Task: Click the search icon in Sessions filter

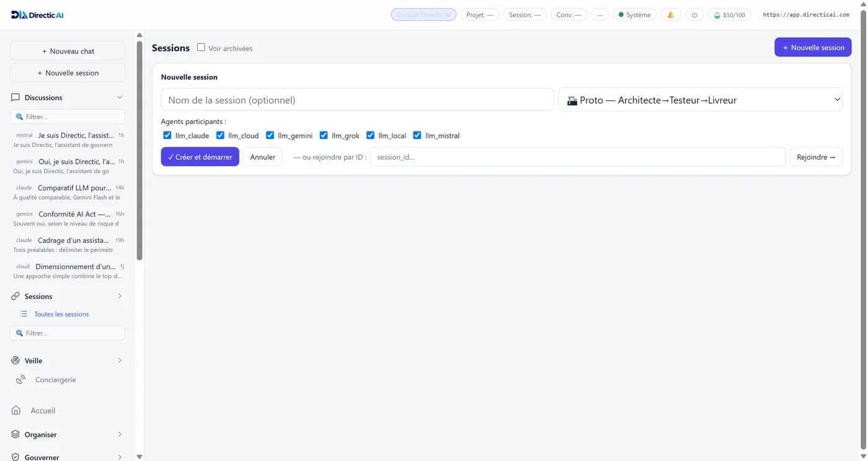Action: click(19, 333)
